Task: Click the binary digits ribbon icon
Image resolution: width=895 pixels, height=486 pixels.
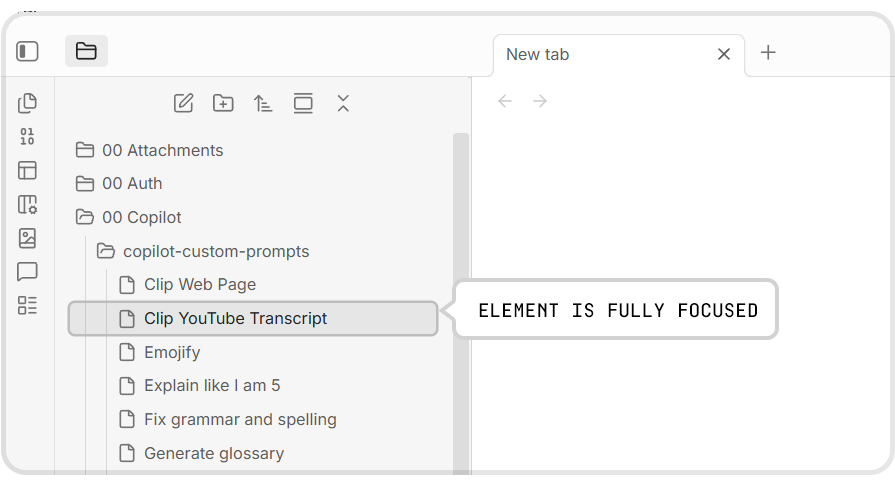Action: pos(28,137)
